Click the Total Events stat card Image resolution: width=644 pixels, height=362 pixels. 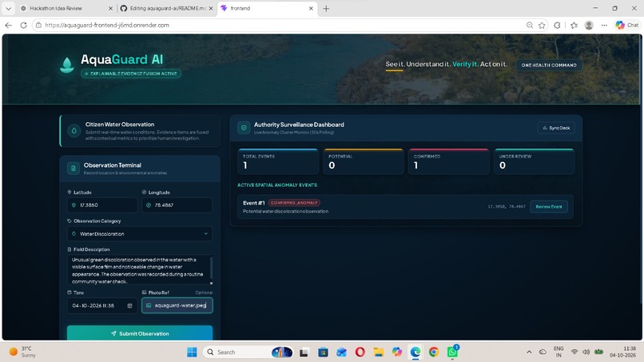tap(278, 161)
